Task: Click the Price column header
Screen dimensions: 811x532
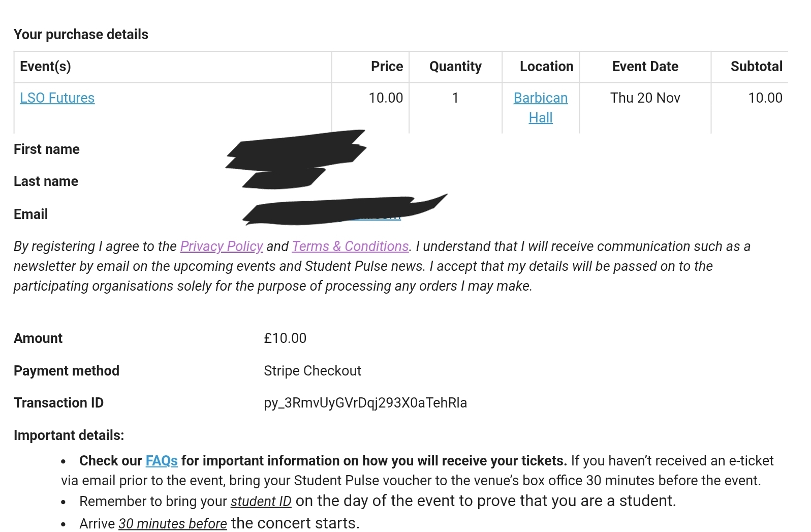Action: [387, 67]
